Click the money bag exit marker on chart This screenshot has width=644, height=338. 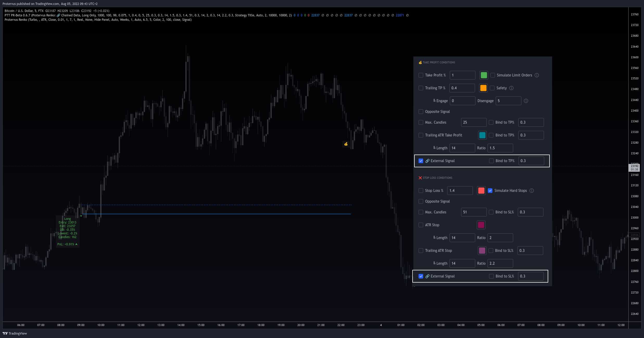click(x=346, y=144)
